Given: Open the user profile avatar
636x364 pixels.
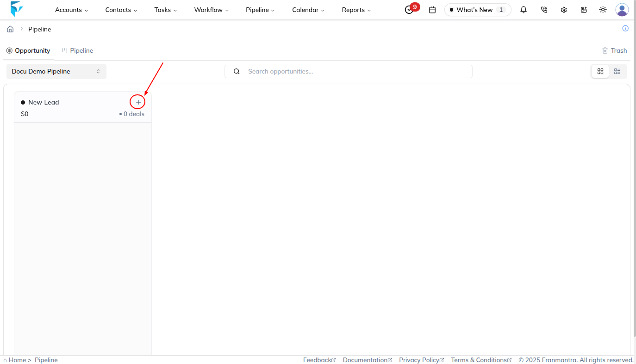Looking at the screenshot, I should coord(622,10).
